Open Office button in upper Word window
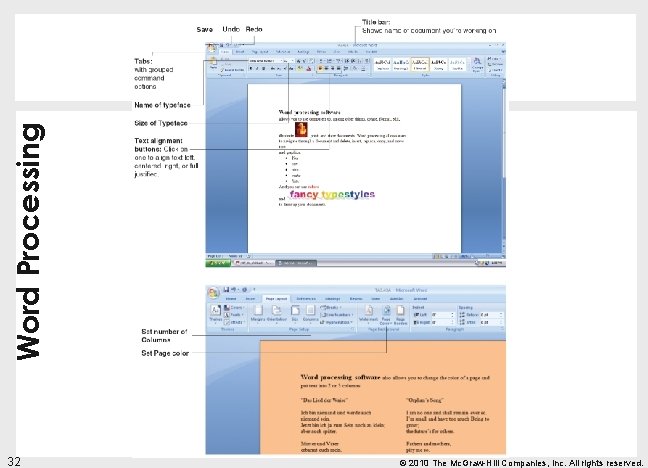The height and width of the screenshot is (468, 648). coord(212,48)
